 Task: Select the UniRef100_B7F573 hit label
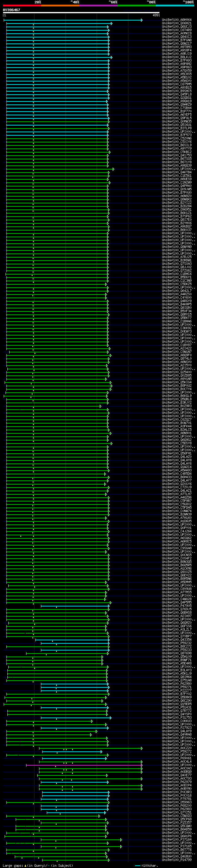(x=177, y=135)
